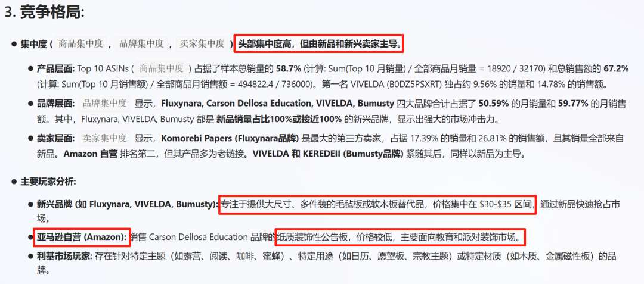Click the bold percentage '59.77%'
644x284 pixels.
point(574,104)
